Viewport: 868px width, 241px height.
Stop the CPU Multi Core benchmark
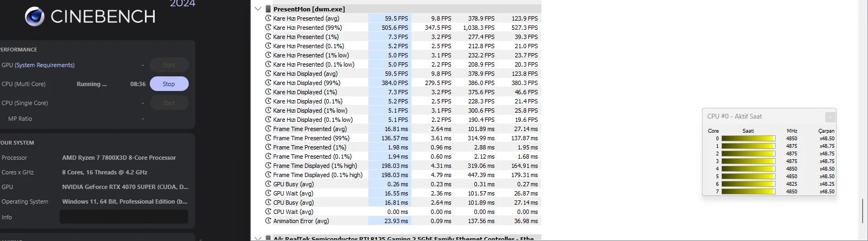point(169,84)
